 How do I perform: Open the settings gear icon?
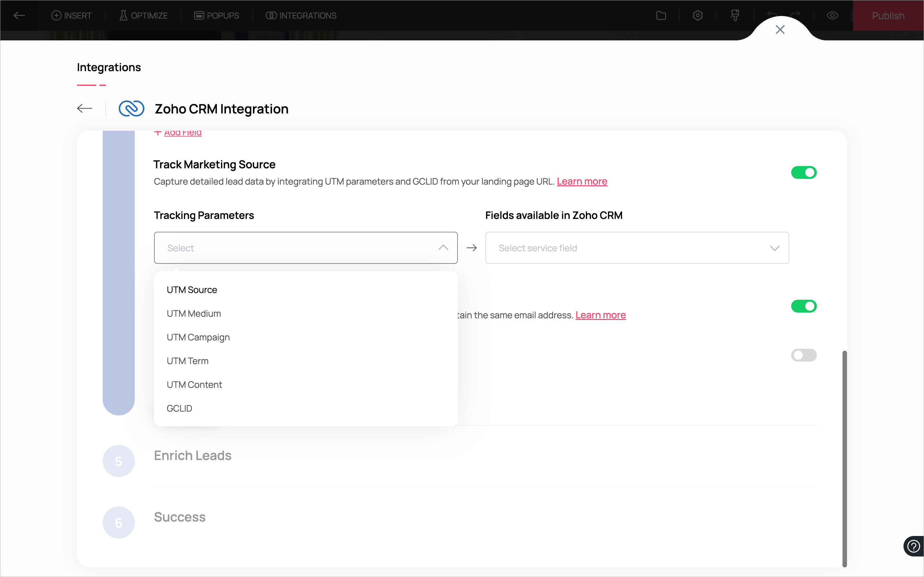pyautogui.click(x=697, y=16)
